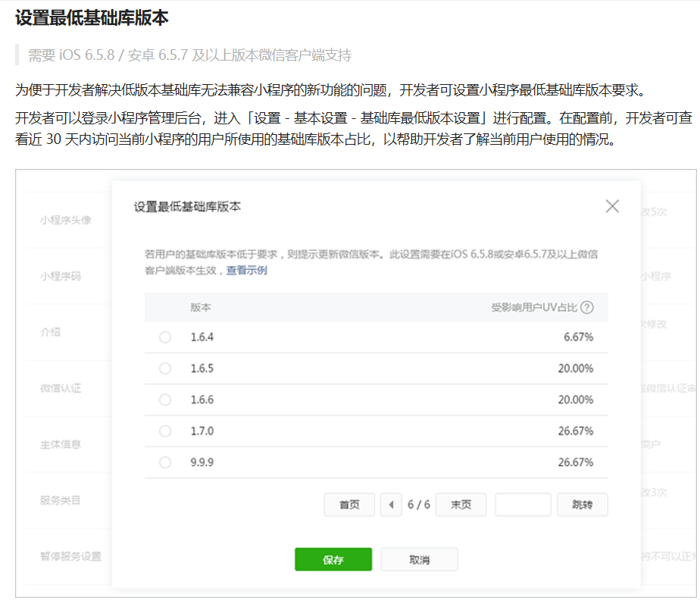Close the 设置最低基础库版本 dialog
Screen dimensions: 700x607
pos(612,206)
